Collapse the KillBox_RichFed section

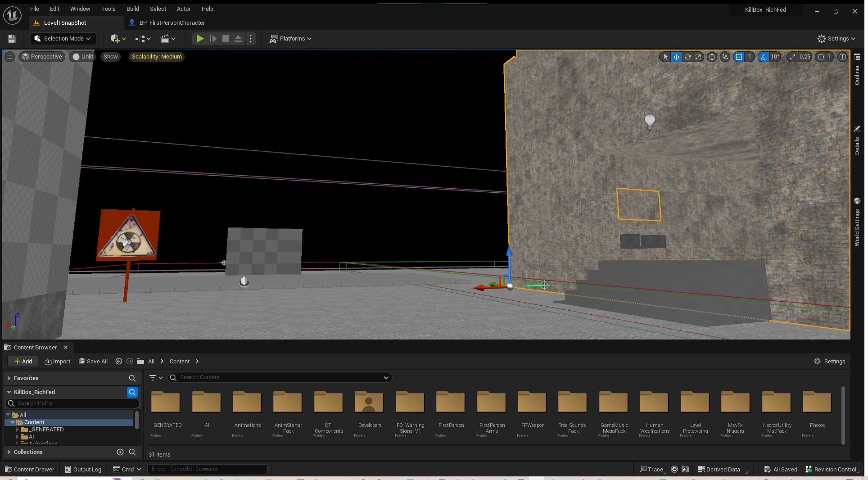pos(9,392)
